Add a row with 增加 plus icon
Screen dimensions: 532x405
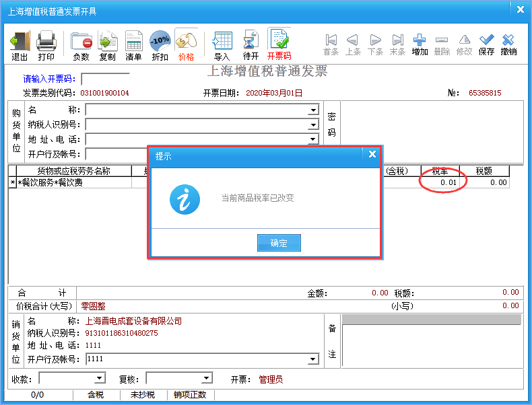(x=420, y=44)
